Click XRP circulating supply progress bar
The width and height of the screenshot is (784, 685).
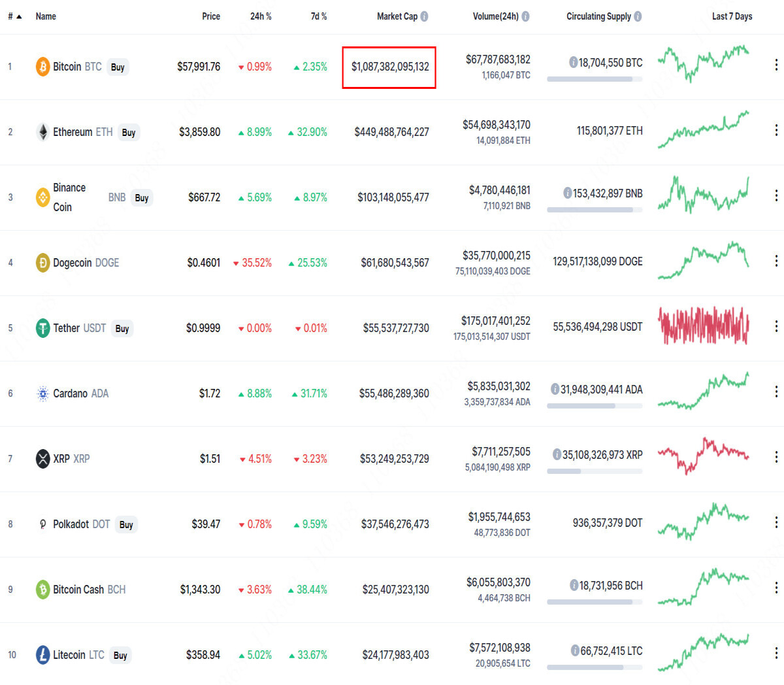click(x=595, y=471)
